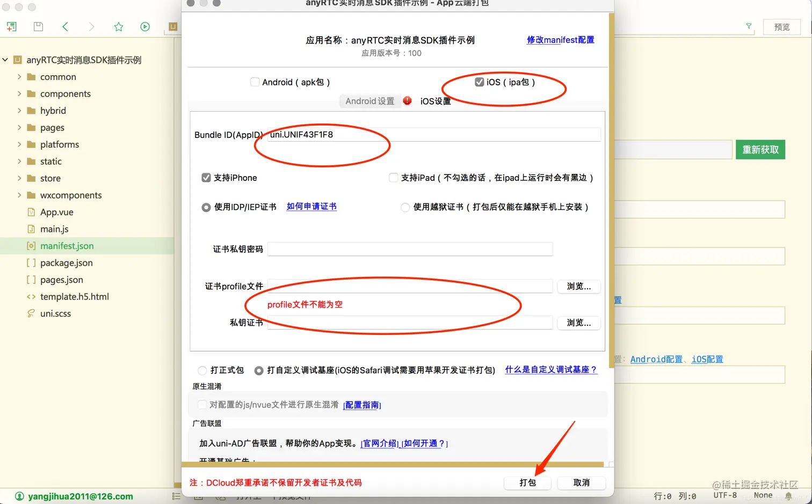Image resolution: width=812 pixels, height=504 pixels.
Task: Go back with the left arrow icon
Action: point(65,26)
